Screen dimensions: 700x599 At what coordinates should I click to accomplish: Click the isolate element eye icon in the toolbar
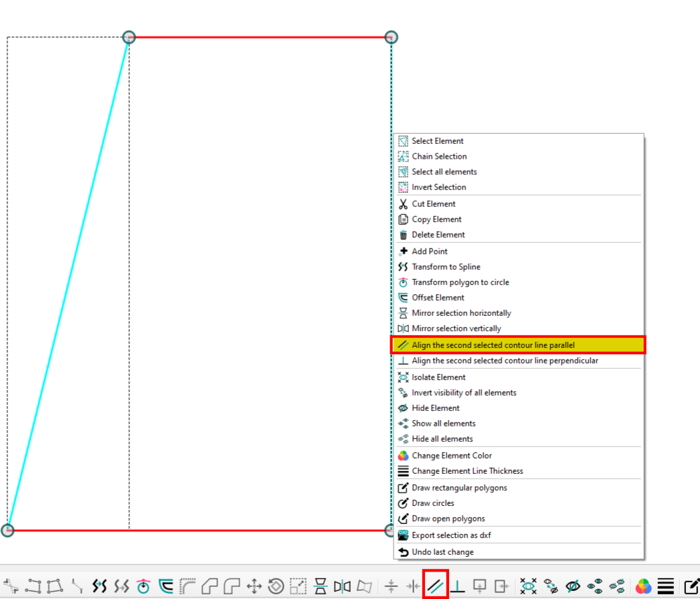tap(529, 586)
